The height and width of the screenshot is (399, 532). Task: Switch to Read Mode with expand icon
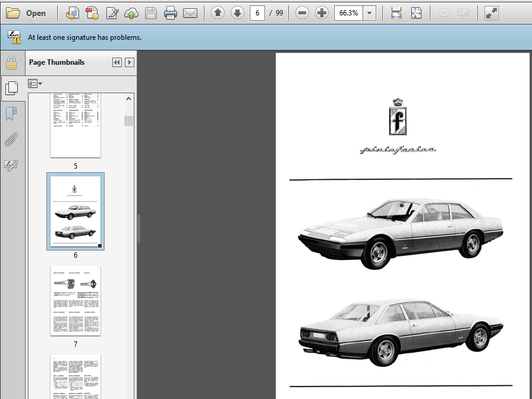pos(492,13)
